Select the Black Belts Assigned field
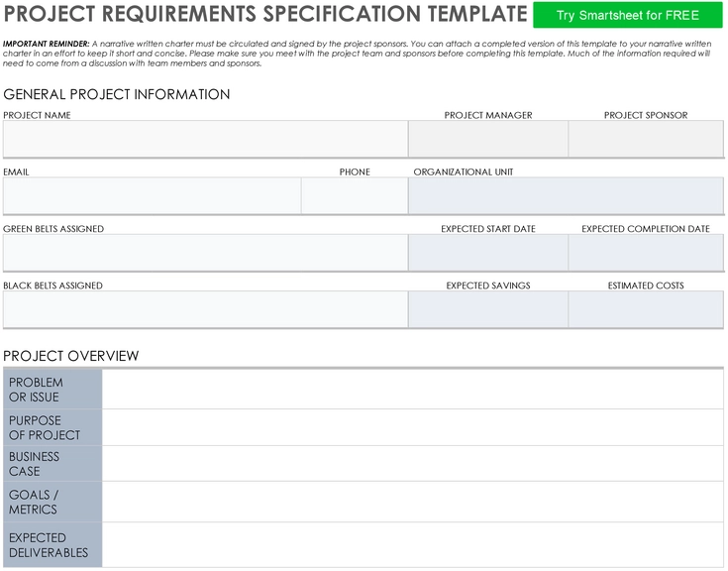 [206, 309]
